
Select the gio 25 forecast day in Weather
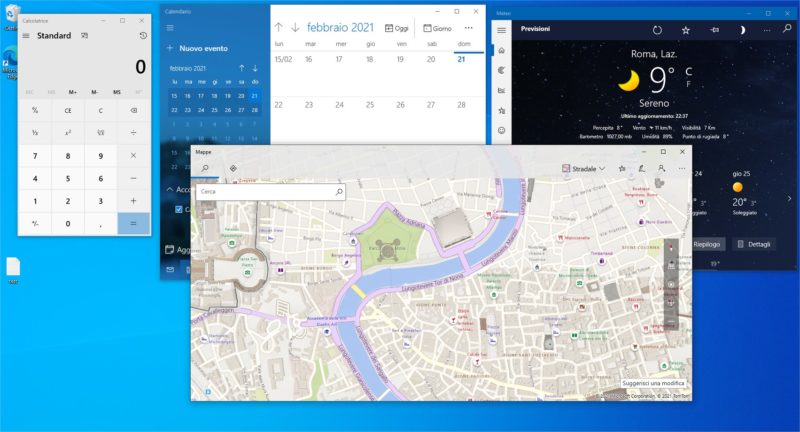[x=742, y=193]
